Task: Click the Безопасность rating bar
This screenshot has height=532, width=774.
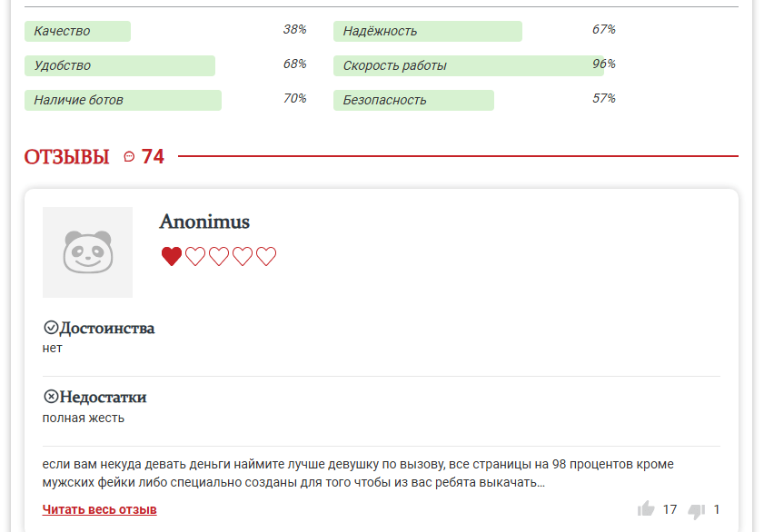Action: pos(413,100)
